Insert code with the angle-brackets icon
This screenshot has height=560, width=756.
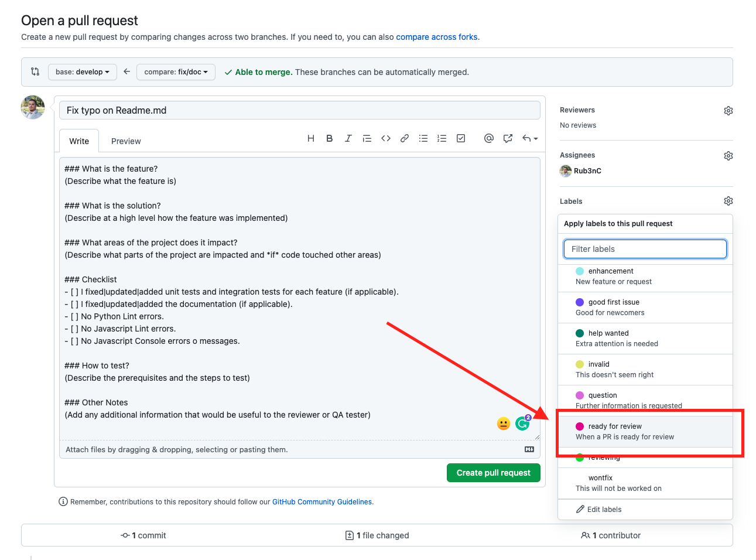click(386, 138)
